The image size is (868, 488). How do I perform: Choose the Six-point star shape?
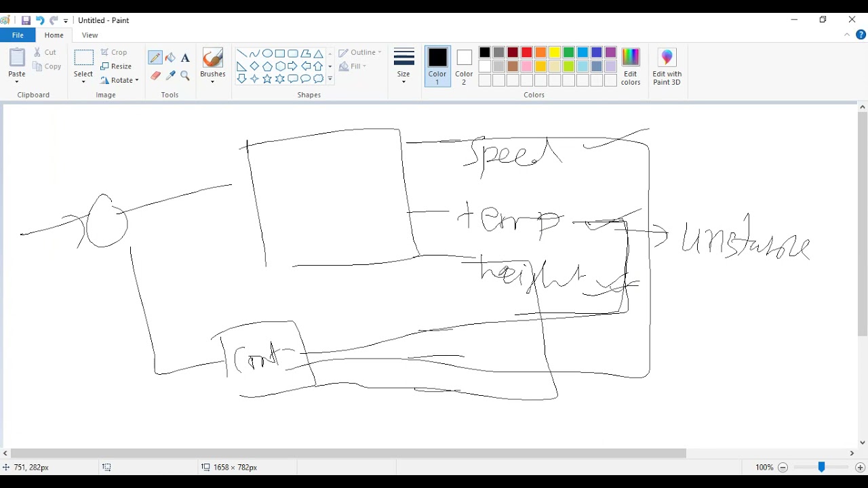coord(280,79)
